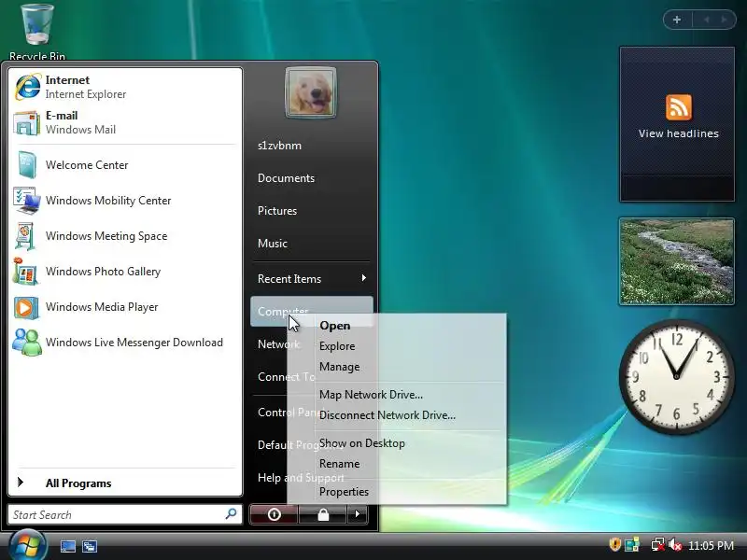747x560 pixels.
Task: Click the analog clock gadget
Action: point(676,377)
